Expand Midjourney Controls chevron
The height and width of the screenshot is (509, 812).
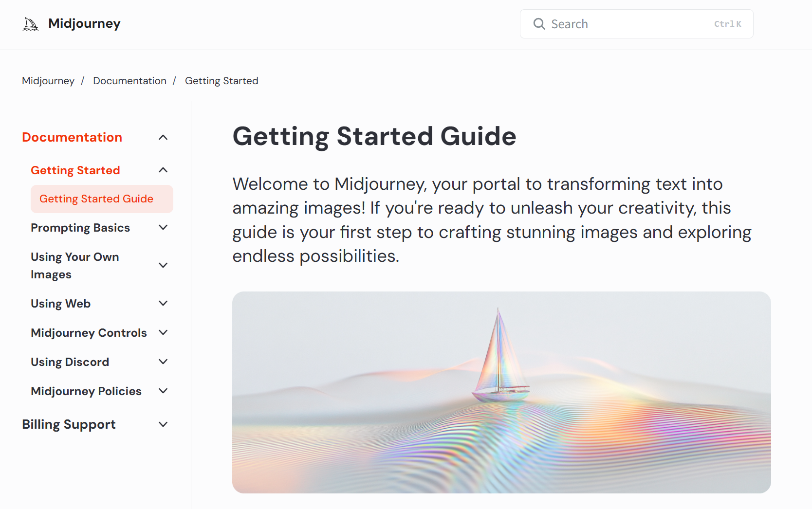[x=163, y=332]
